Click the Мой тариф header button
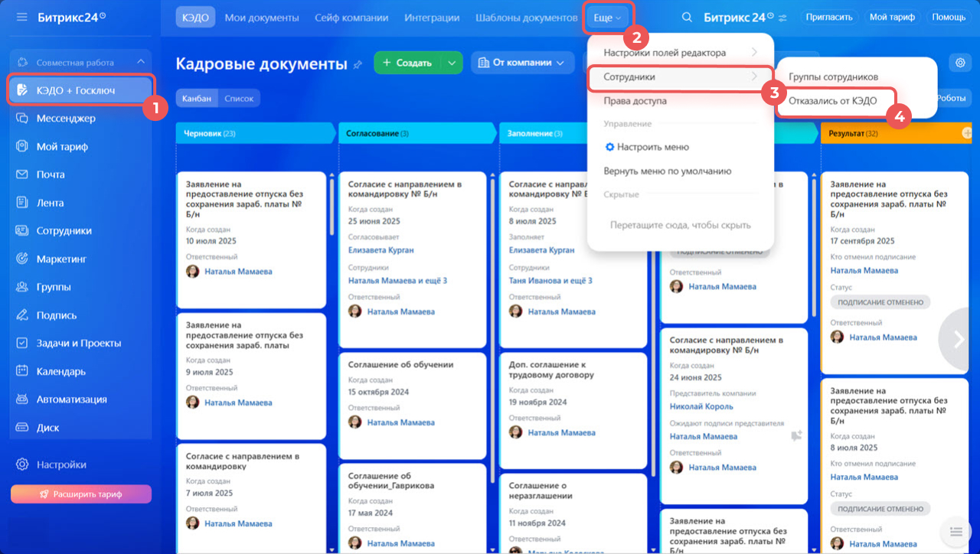Screen dimensions: 980x554 [x=892, y=17]
